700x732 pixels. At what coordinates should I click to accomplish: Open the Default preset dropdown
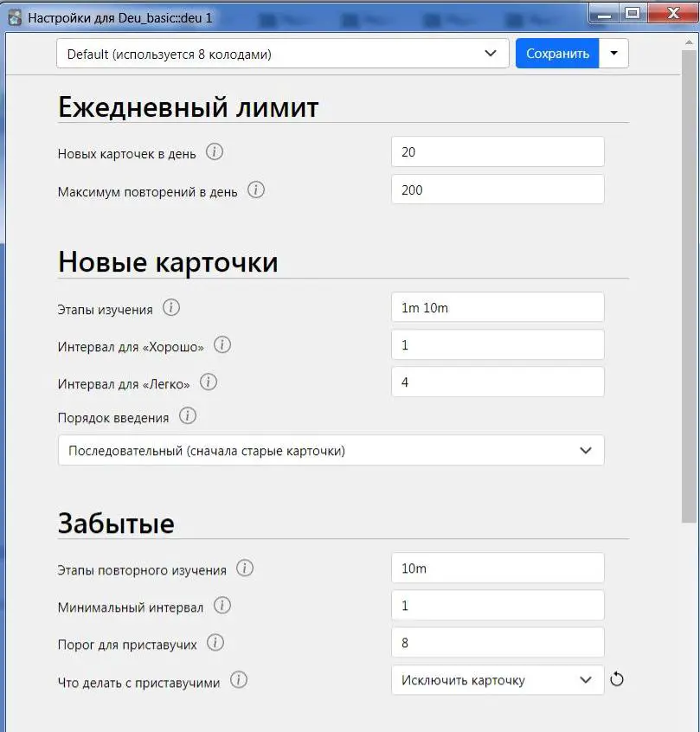point(283,54)
